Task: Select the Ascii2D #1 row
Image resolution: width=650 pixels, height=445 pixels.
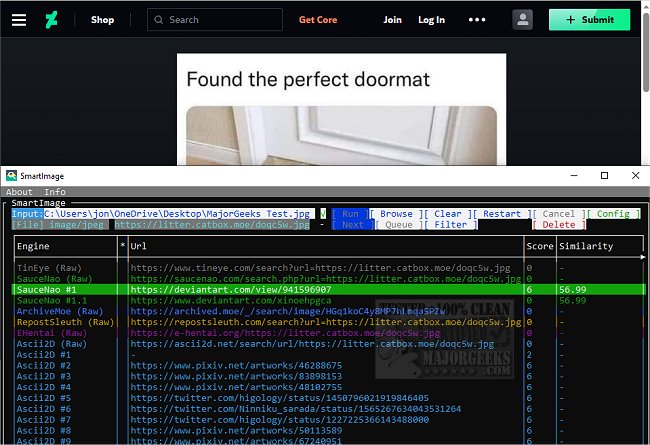Action: click(x=328, y=355)
